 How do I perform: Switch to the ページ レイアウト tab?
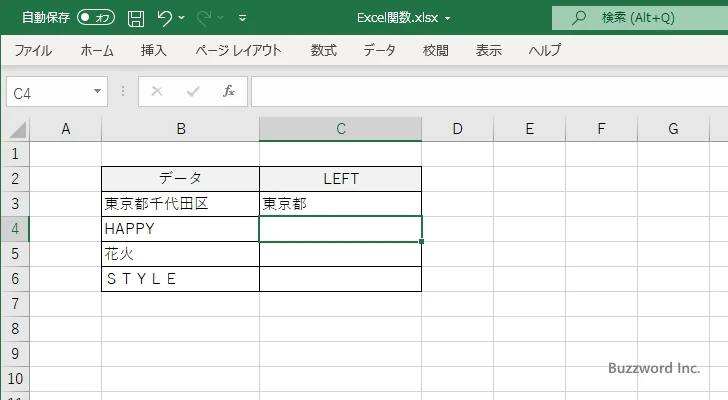[x=238, y=50]
